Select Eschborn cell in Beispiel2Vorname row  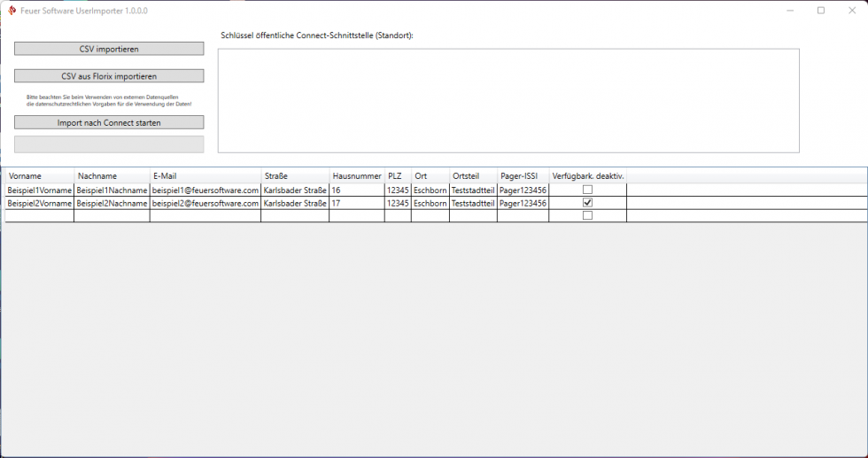(430, 203)
